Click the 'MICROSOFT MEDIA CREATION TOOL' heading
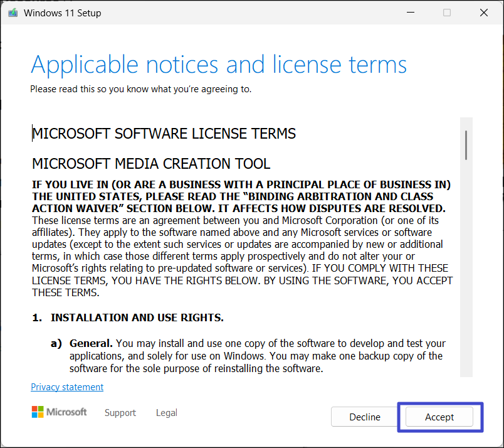Image resolution: width=504 pixels, height=448 pixels. tap(151, 164)
